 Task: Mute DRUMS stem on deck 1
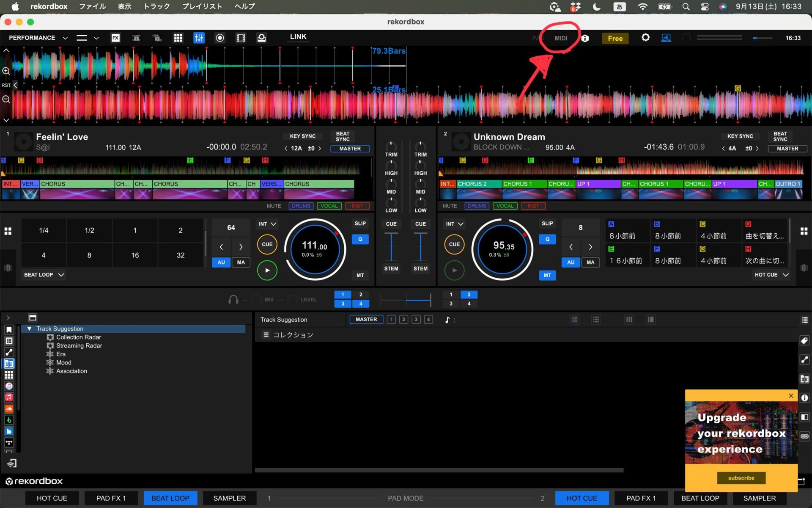pyautogui.click(x=301, y=206)
